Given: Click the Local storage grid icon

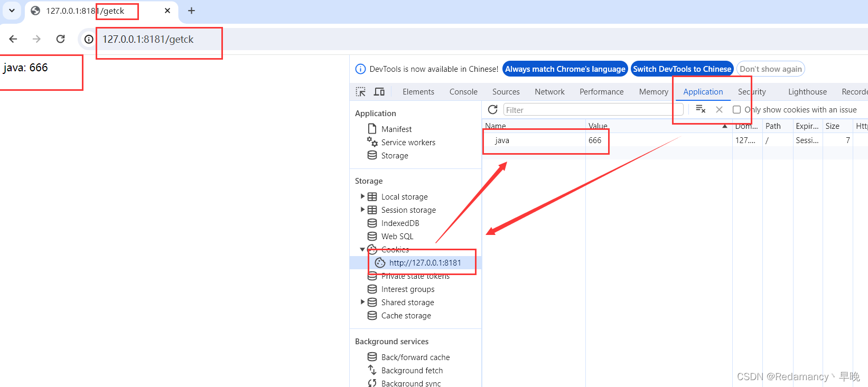Looking at the screenshot, I should [x=372, y=197].
